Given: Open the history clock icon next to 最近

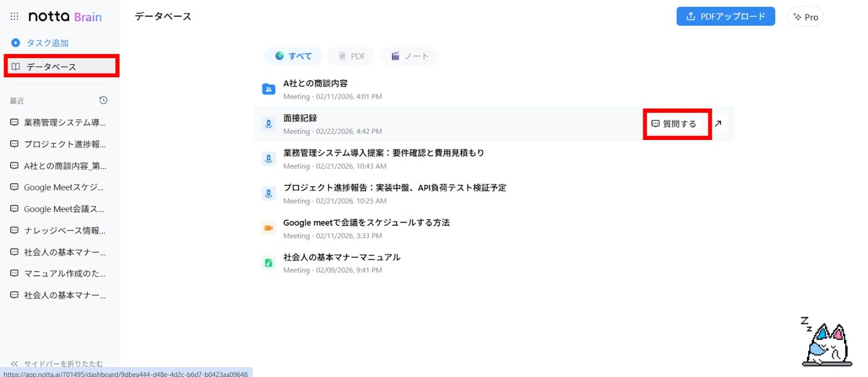Looking at the screenshot, I should tap(103, 100).
